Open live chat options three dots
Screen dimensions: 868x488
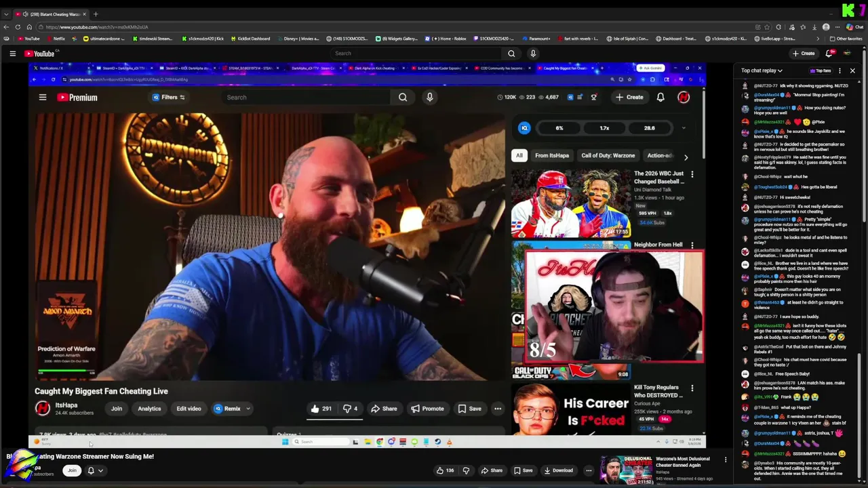[840, 70]
